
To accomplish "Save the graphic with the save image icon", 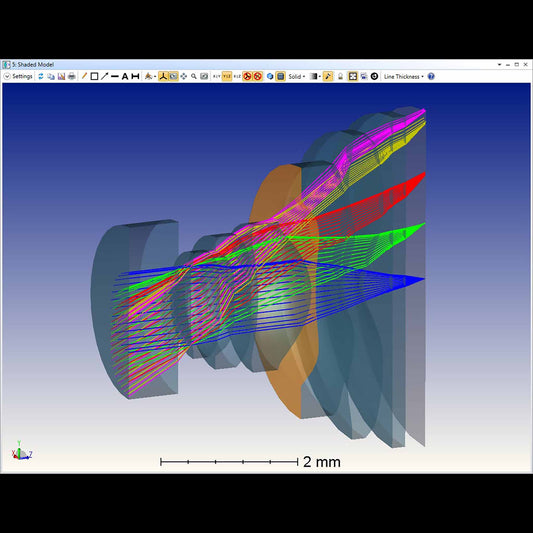I will pyautogui.click(x=61, y=76).
